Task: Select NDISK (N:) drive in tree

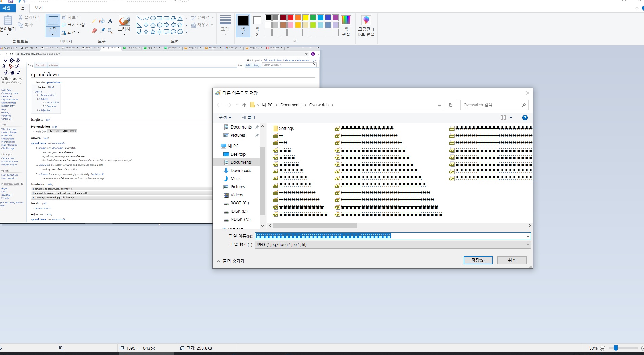Action: [240, 219]
